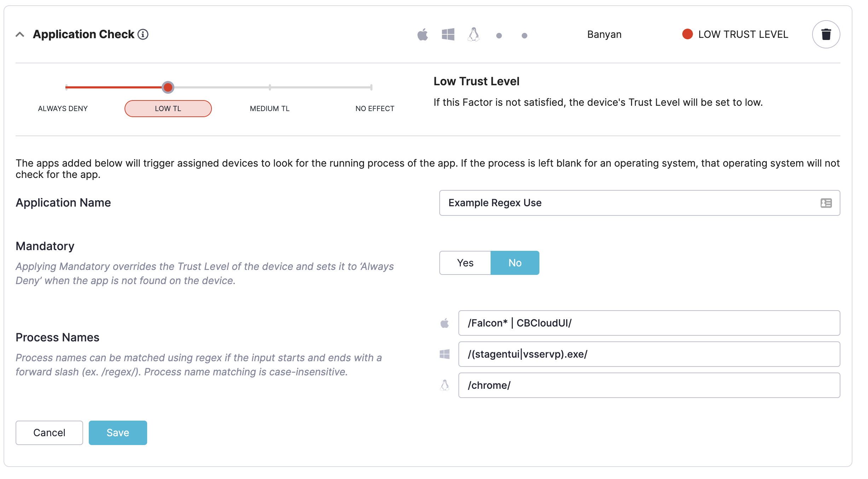
Task: Select the second gray dot in the OS row
Action: click(x=525, y=35)
